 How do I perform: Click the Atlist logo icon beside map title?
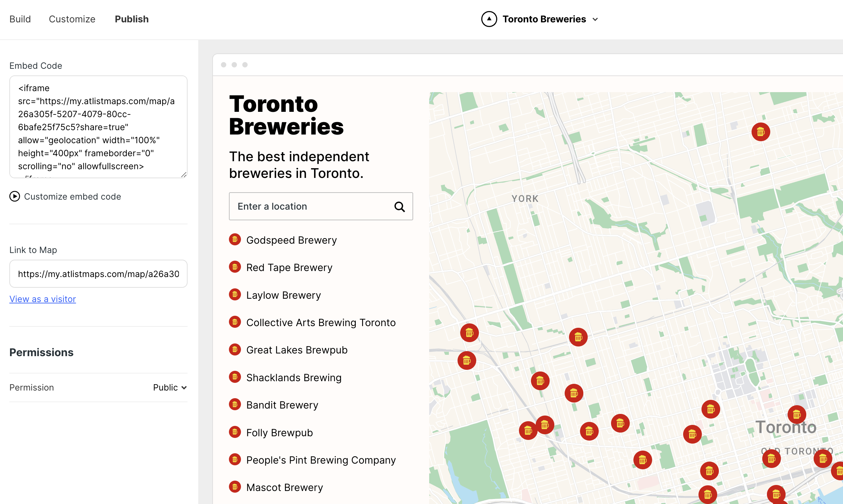click(489, 19)
